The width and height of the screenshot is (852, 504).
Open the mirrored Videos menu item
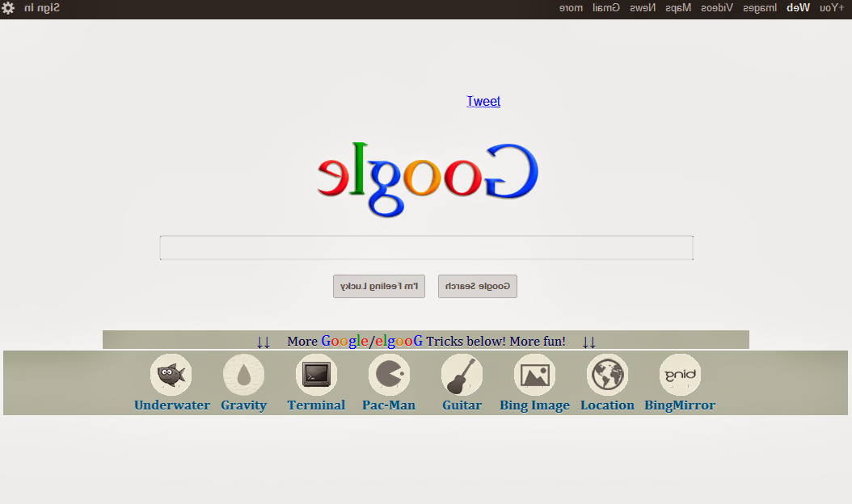(x=717, y=8)
